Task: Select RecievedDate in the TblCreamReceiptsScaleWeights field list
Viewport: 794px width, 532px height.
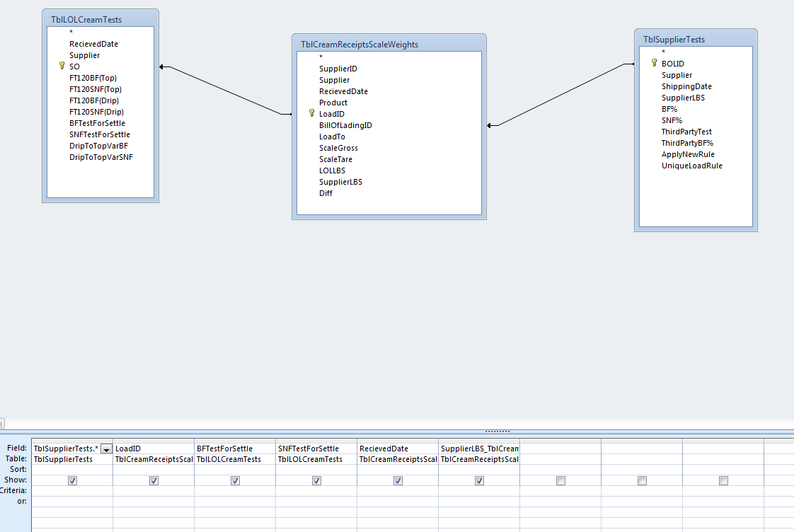Action: (343, 91)
